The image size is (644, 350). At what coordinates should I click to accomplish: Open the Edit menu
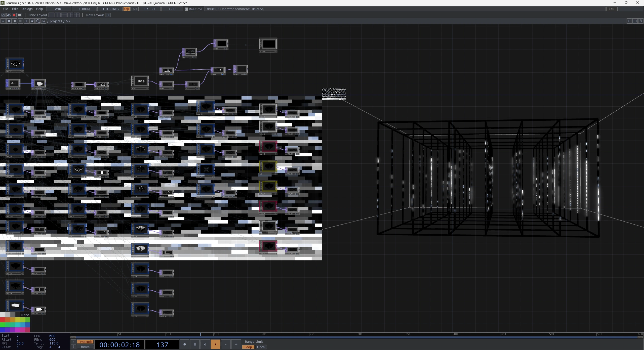tap(15, 9)
